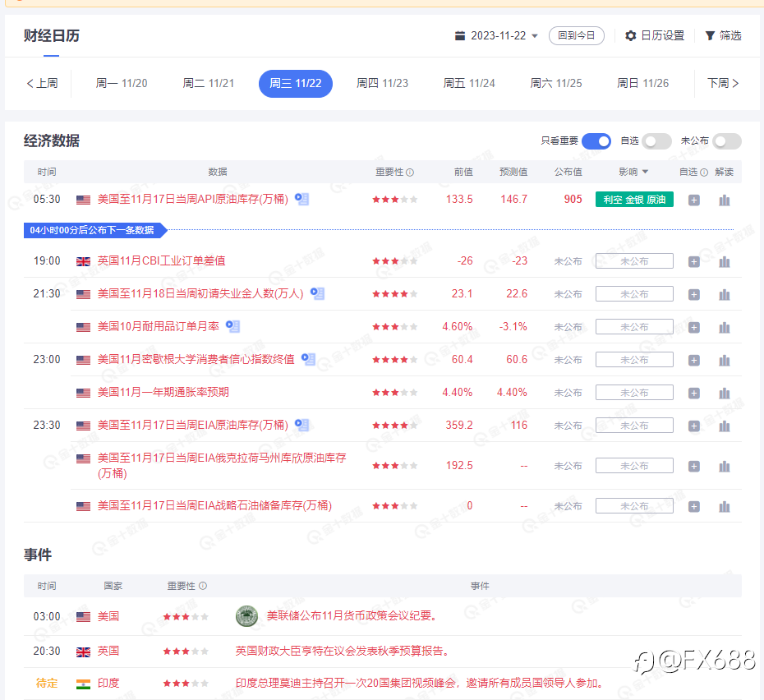Image resolution: width=764 pixels, height=700 pixels.
Task: Turn off the 只看重要 switch
Action: coord(596,141)
